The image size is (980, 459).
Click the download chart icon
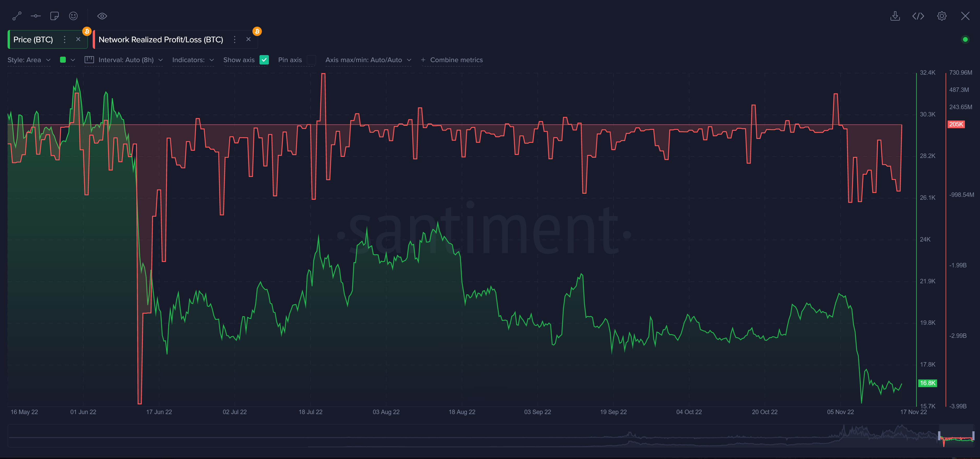pyautogui.click(x=895, y=16)
